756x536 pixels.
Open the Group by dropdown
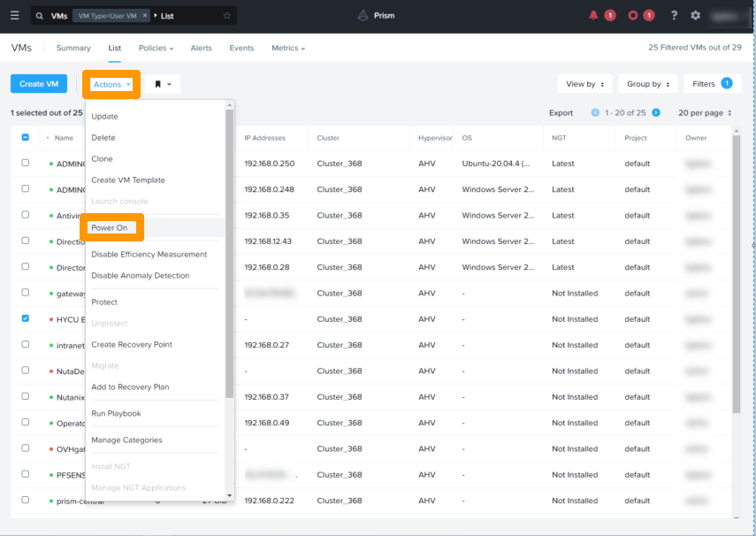coord(647,84)
